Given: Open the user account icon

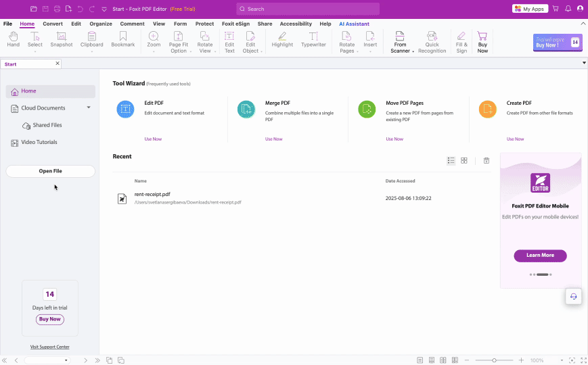Looking at the screenshot, I should (x=581, y=9).
